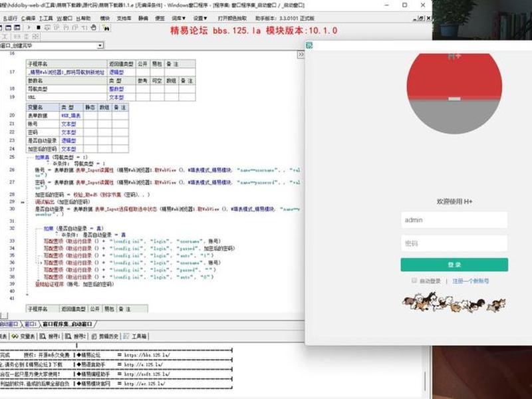Click the run (play) toolbar icon
This screenshot has height=399, width=532.
(29, 27)
